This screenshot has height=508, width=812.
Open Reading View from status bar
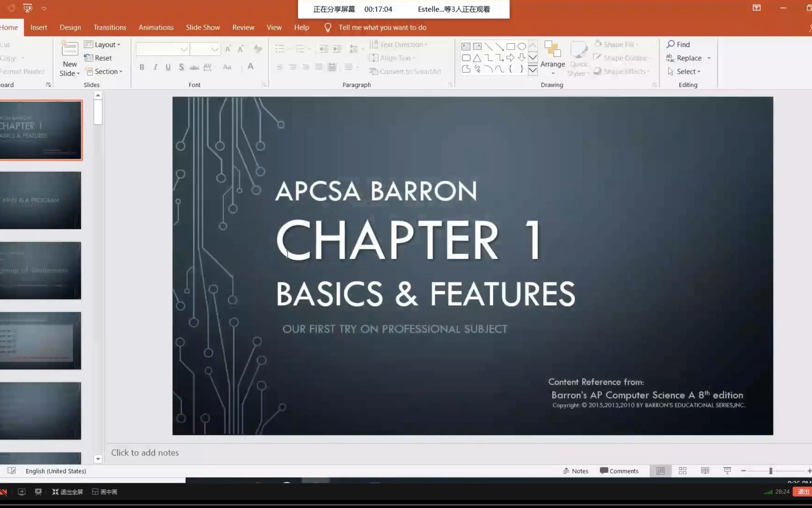coord(705,471)
